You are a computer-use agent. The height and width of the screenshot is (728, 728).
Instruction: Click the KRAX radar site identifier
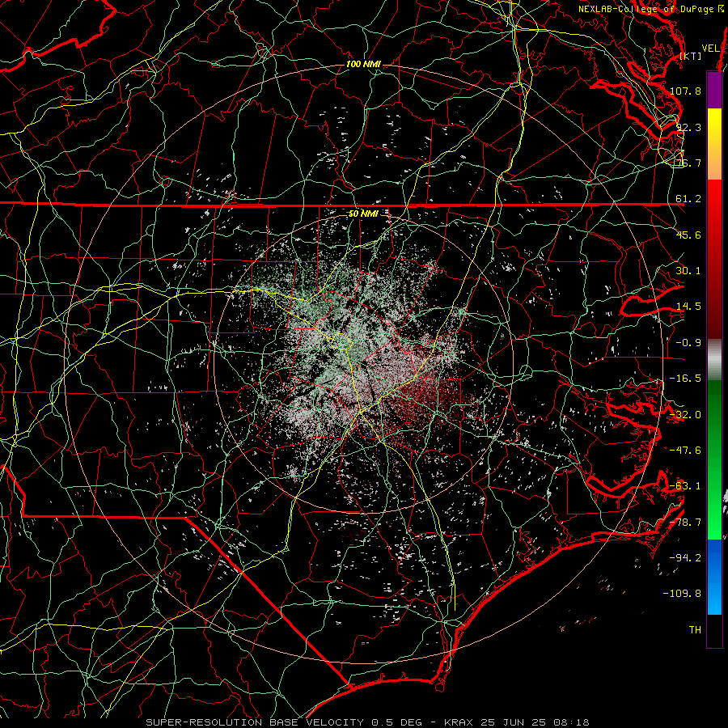tap(459, 722)
